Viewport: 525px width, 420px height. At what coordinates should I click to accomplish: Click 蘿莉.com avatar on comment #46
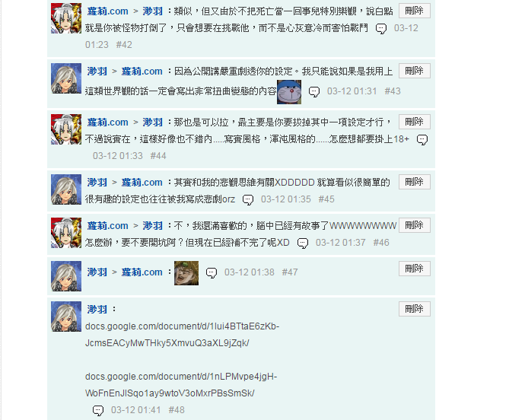[66, 233]
